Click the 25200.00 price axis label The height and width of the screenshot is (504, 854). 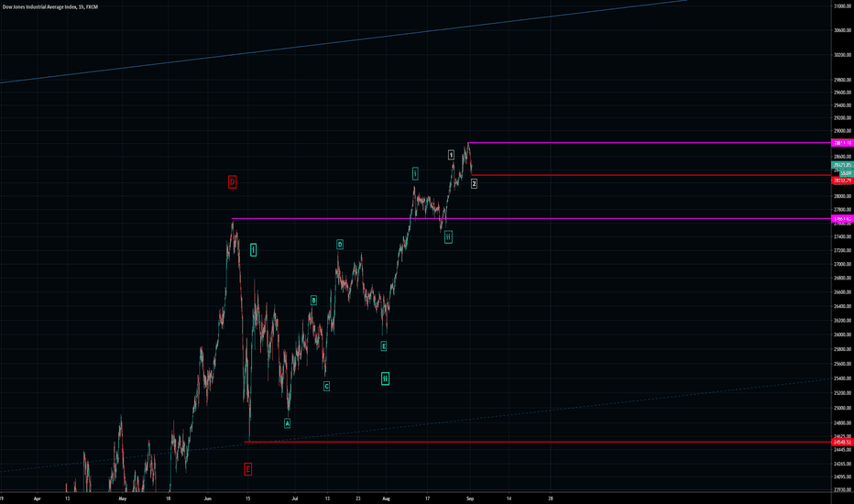tap(843, 393)
